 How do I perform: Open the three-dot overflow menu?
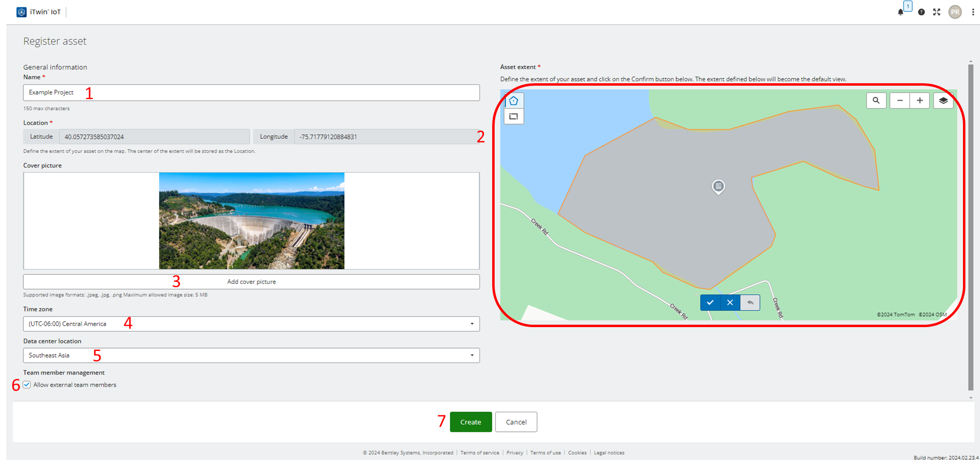coord(973,12)
